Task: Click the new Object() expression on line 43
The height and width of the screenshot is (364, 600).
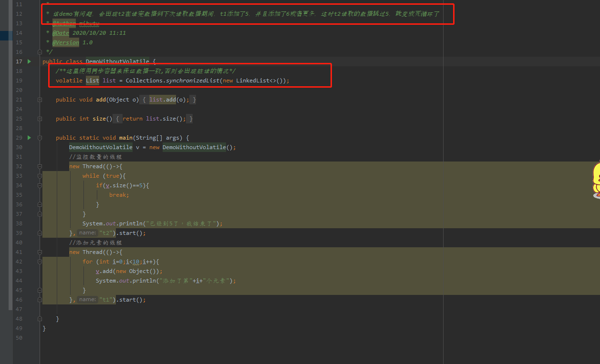Action: click(137, 271)
